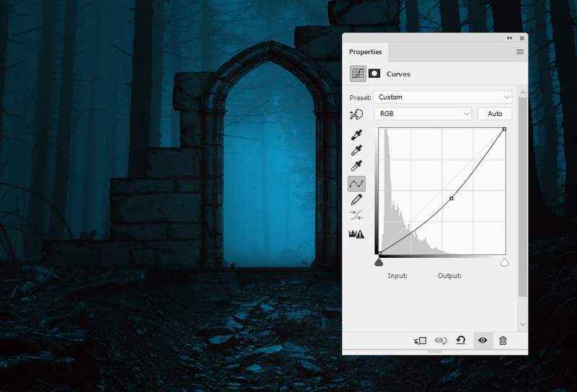
Task: Collapse the Properties panel to icons
Action: click(509, 38)
